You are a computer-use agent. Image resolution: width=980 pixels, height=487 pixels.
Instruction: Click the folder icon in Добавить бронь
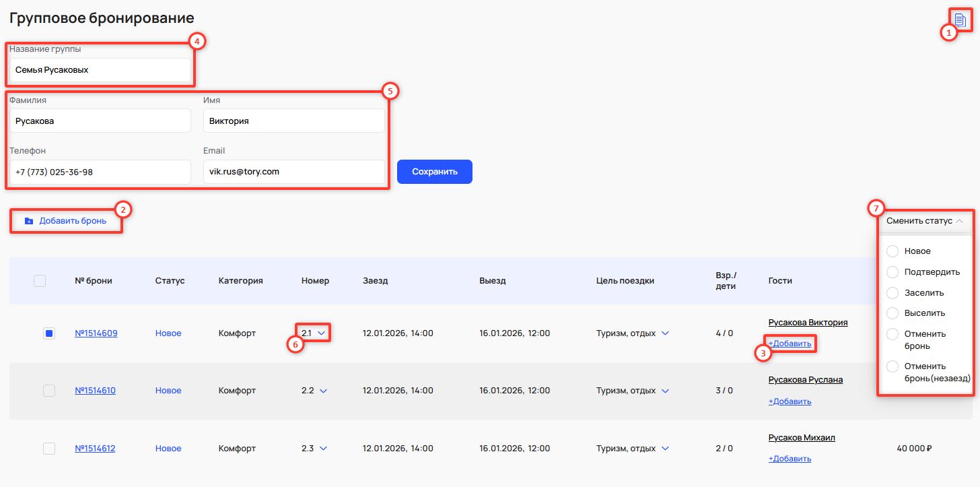[28, 221]
